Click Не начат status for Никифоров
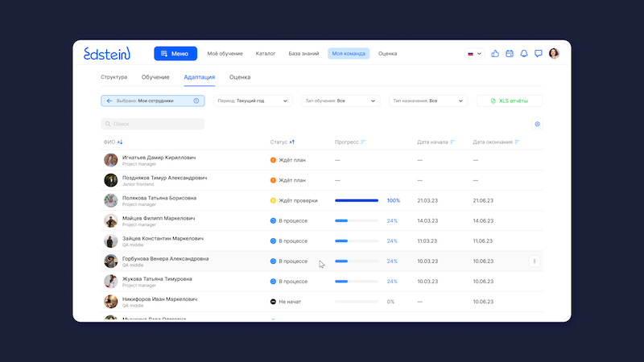This screenshot has width=644, height=362. pos(286,302)
